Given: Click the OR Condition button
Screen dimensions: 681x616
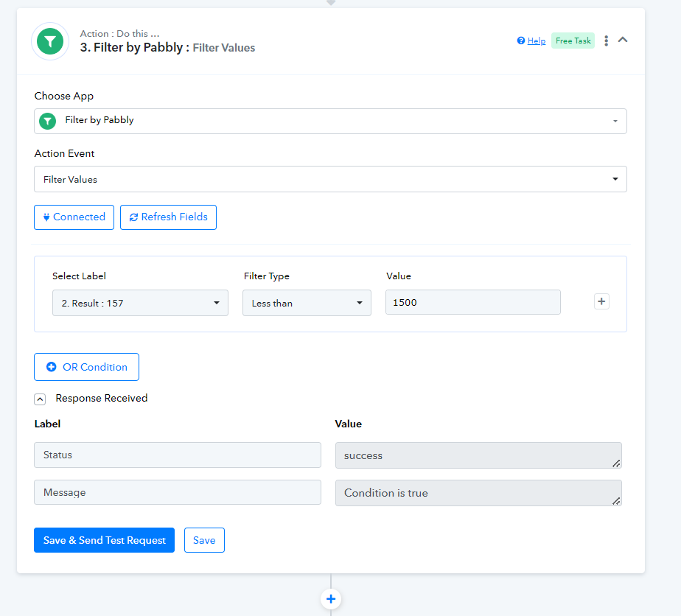Looking at the screenshot, I should pos(86,367).
